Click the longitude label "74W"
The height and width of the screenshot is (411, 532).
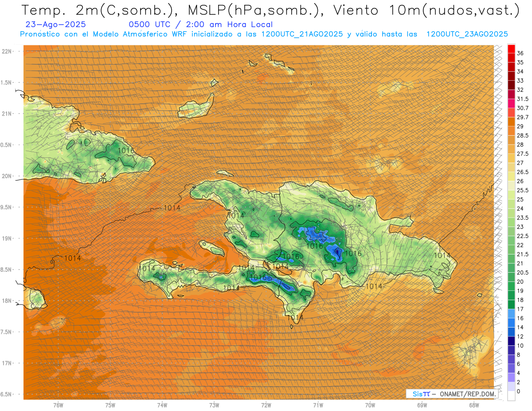[162, 405]
